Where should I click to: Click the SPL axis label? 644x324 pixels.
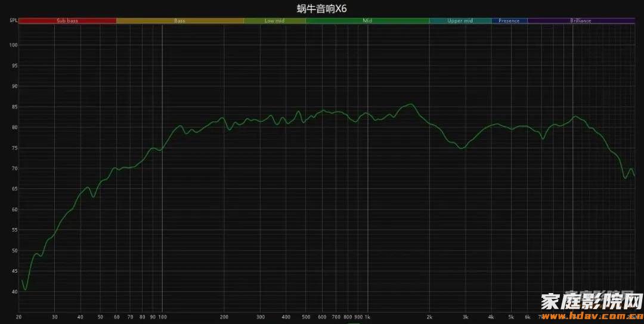pos(13,21)
